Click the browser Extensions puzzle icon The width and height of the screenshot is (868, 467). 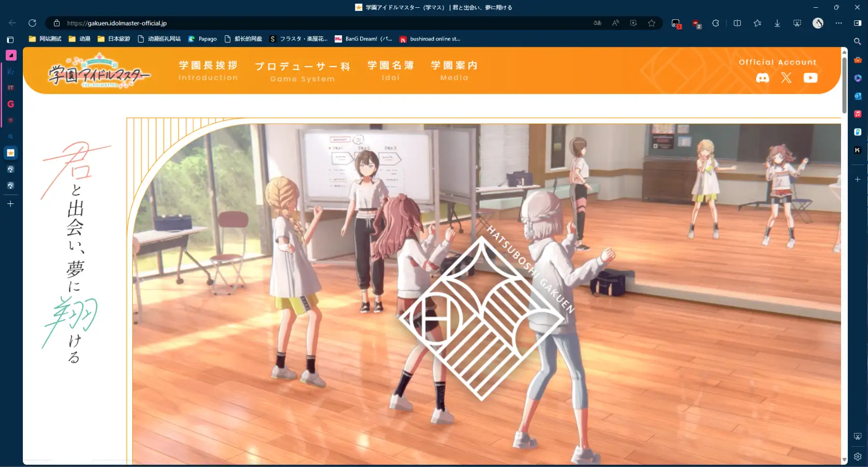pos(715,23)
